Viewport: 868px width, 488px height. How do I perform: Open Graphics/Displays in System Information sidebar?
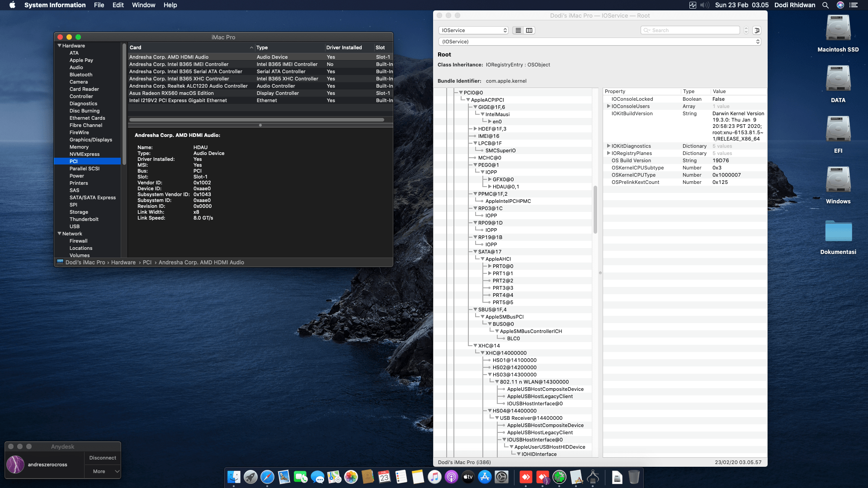point(91,140)
